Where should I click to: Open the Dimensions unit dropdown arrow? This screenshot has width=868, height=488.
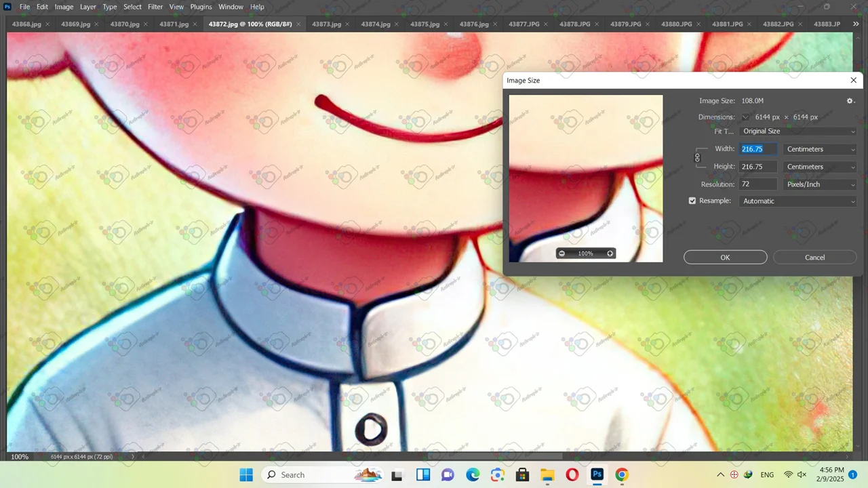[x=745, y=117]
